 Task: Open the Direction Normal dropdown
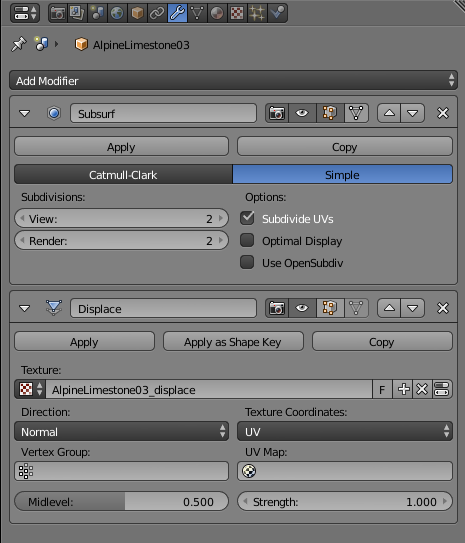point(121,431)
